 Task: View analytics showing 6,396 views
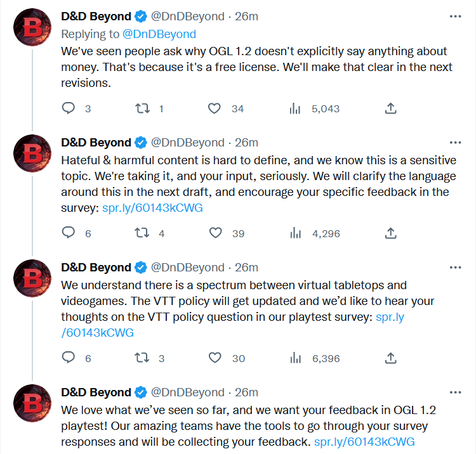point(295,358)
